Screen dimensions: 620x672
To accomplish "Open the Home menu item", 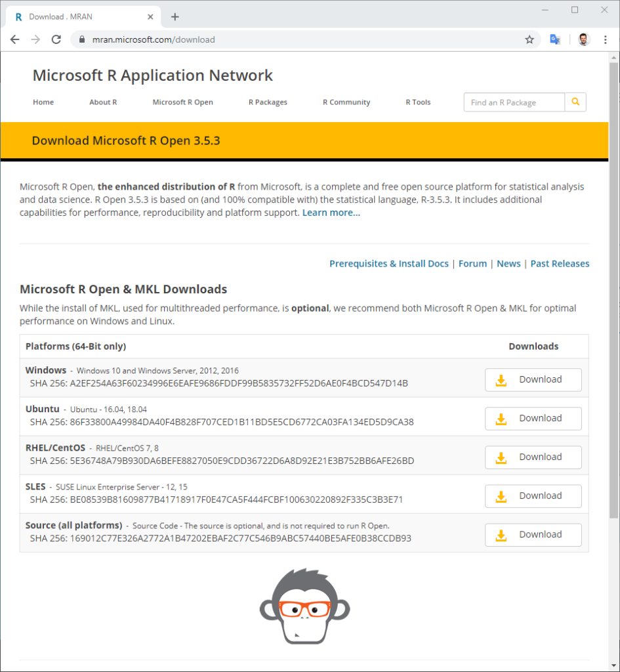I will pyautogui.click(x=43, y=102).
